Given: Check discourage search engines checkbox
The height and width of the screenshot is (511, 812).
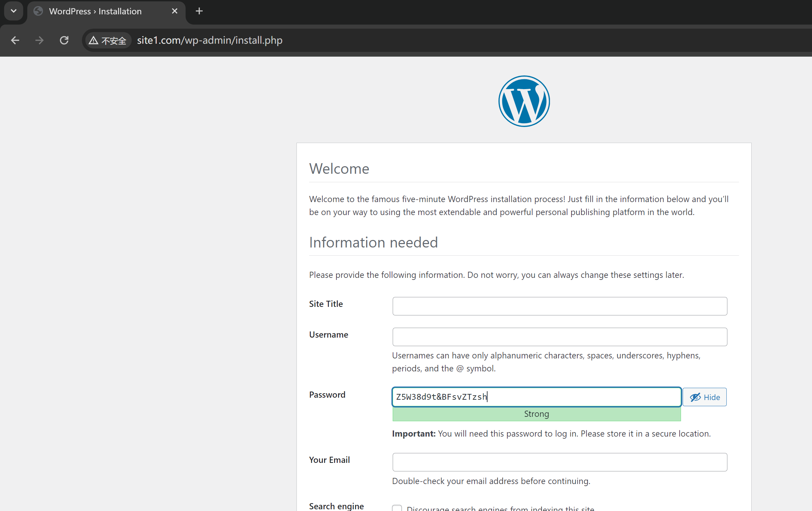Looking at the screenshot, I should [397, 508].
